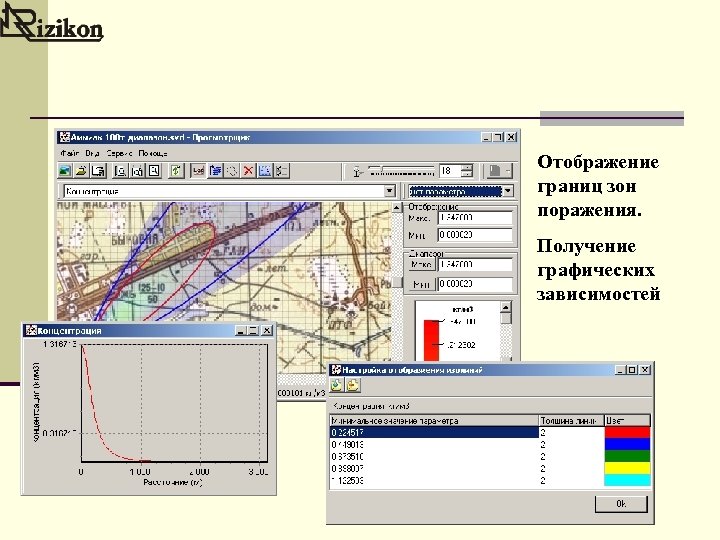Select the red color swatch in isoline table
This screenshot has width=720, height=540.
(x=627, y=432)
